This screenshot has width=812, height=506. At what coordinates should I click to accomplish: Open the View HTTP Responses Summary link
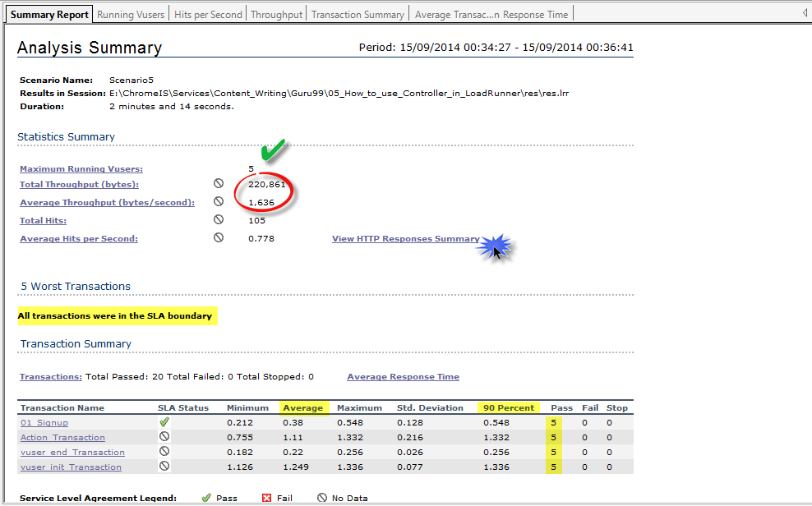click(405, 239)
